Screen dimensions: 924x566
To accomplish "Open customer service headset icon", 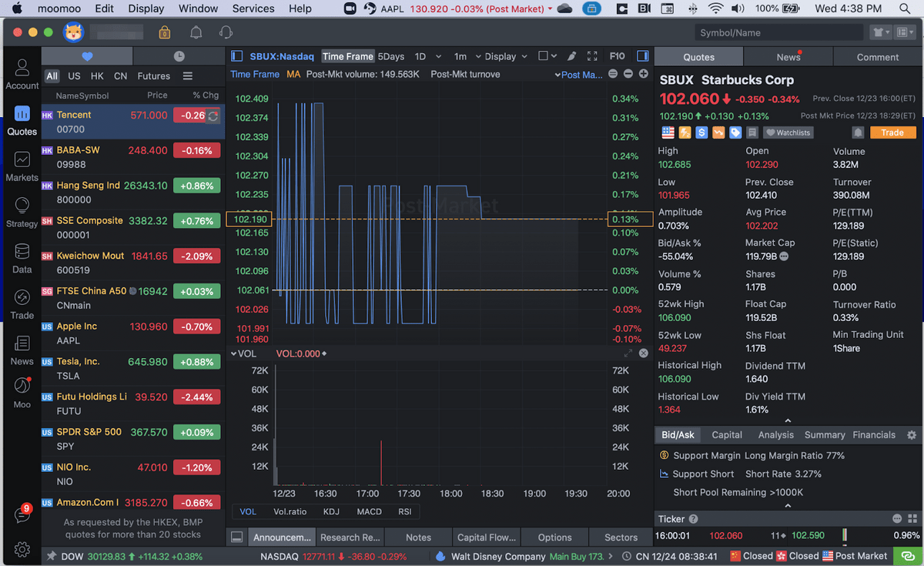I will (226, 32).
